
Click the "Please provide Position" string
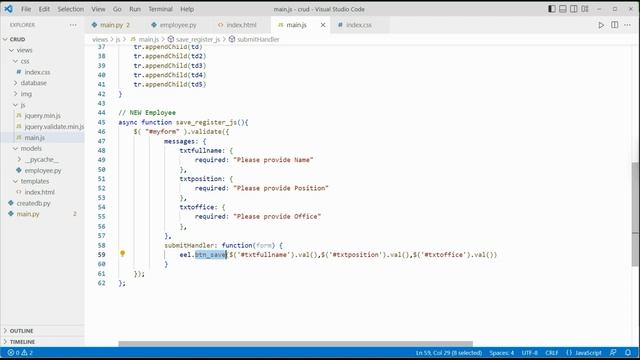(281, 188)
